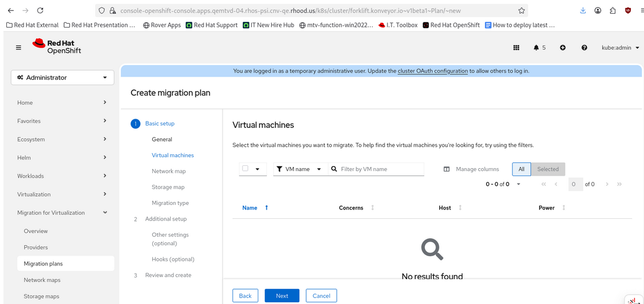Go to Review and create step

[x=168, y=275]
